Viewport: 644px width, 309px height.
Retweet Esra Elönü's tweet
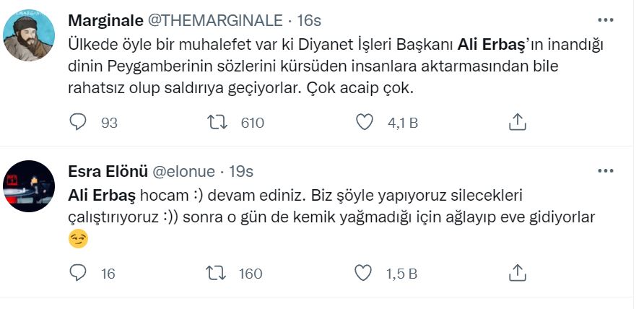coord(217,273)
